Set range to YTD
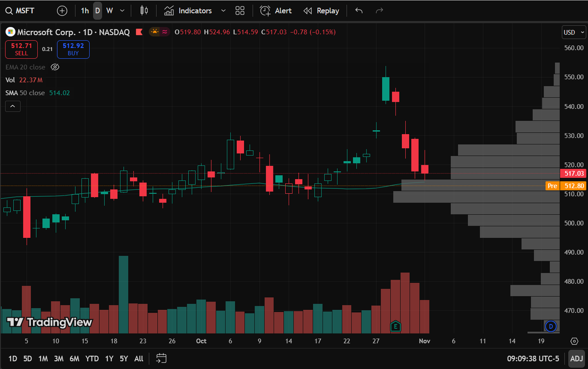Screen dimensions: 588x369 [x=92, y=359]
